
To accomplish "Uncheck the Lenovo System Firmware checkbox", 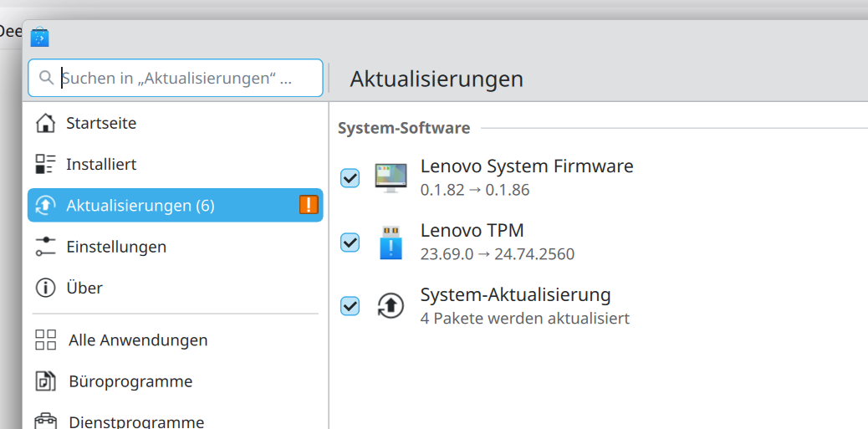I will tap(350, 177).
